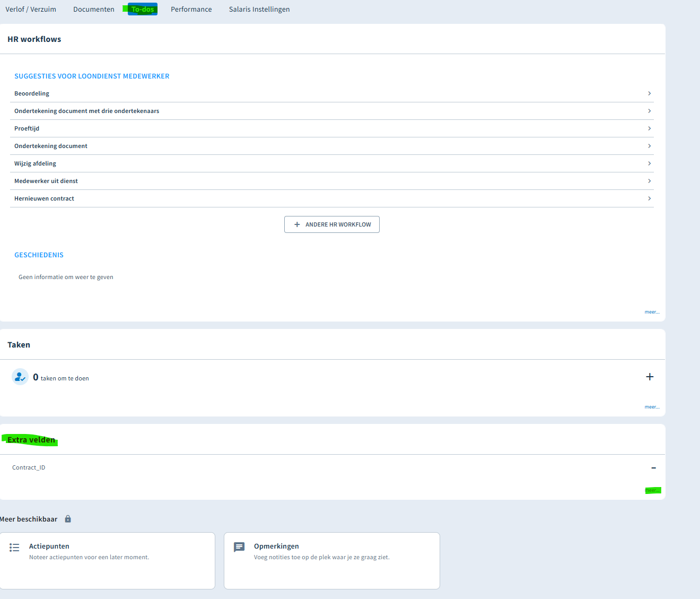Click the user-check icon beside taken count
The height and width of the screenshot is (599, 700).
pyautogui.click(x=20, y=377)
